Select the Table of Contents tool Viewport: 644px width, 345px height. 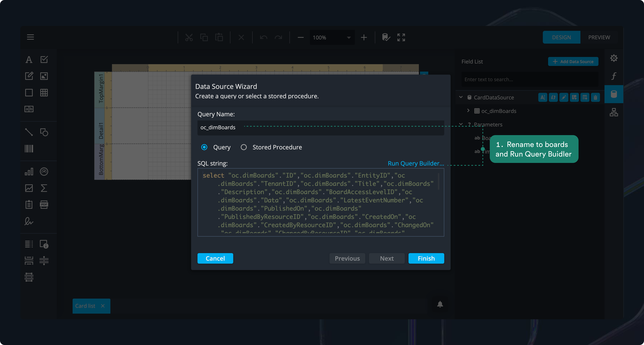pyautogui.click(x=29, y=244)
